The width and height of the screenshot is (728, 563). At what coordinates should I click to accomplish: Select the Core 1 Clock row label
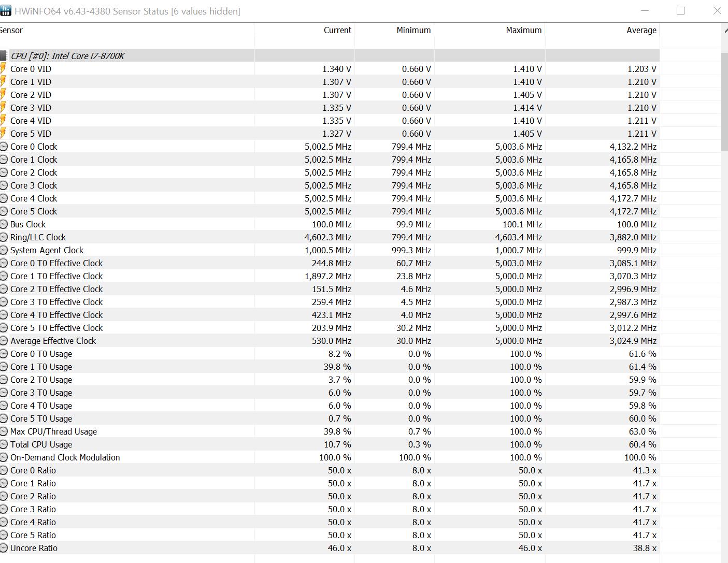pyautogui.click(x=34, y=160)
